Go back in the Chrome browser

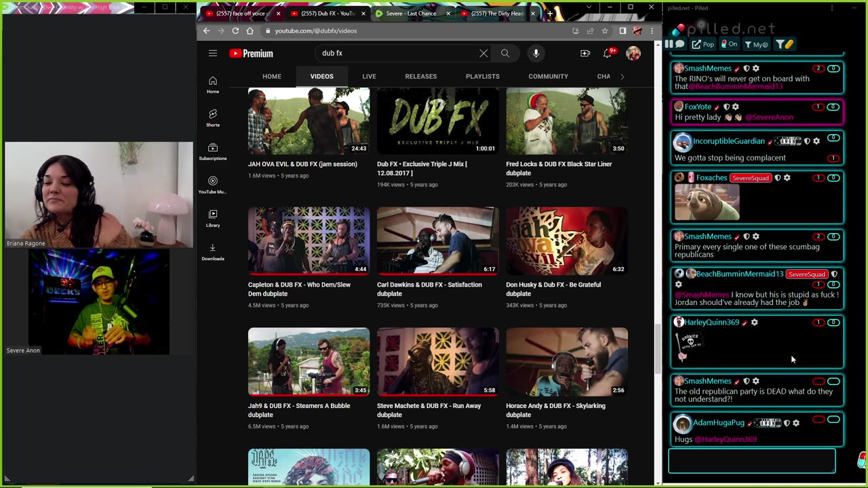click(x=207, y=30)
